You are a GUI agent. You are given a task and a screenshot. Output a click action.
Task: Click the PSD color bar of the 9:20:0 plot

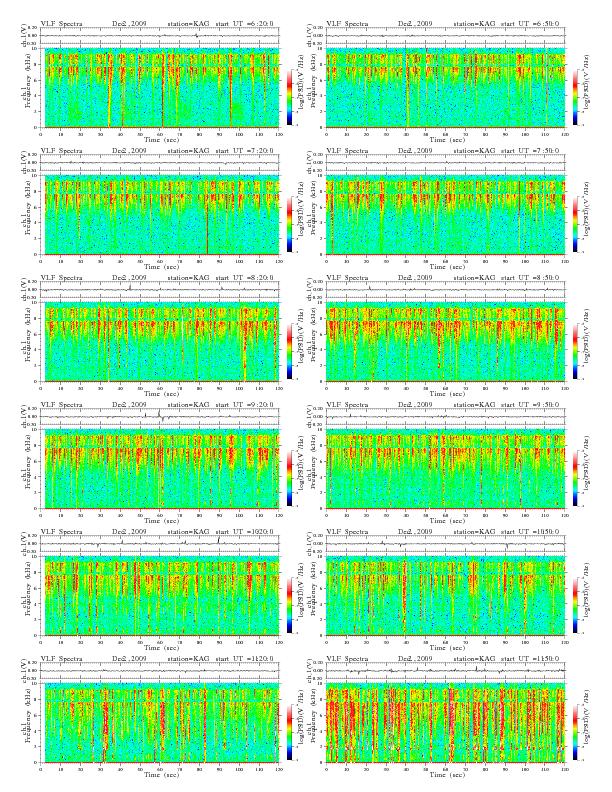289,478
